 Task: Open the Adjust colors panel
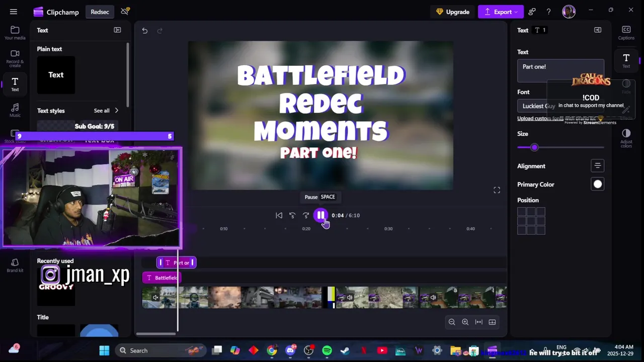point(626,138)
